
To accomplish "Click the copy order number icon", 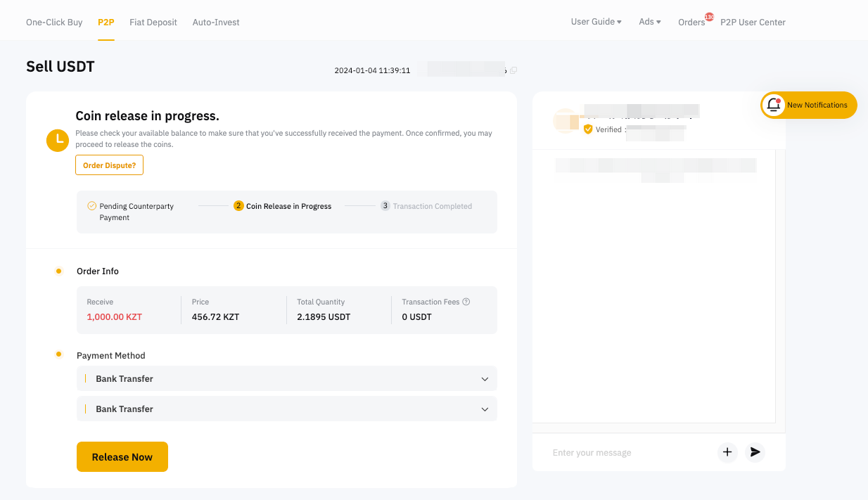I will [513, 70].
